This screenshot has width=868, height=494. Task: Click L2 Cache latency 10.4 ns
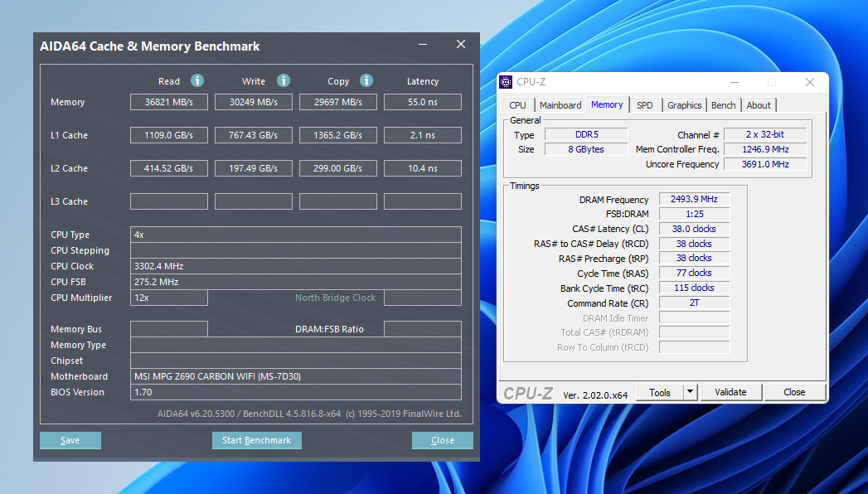coord(422,168)
